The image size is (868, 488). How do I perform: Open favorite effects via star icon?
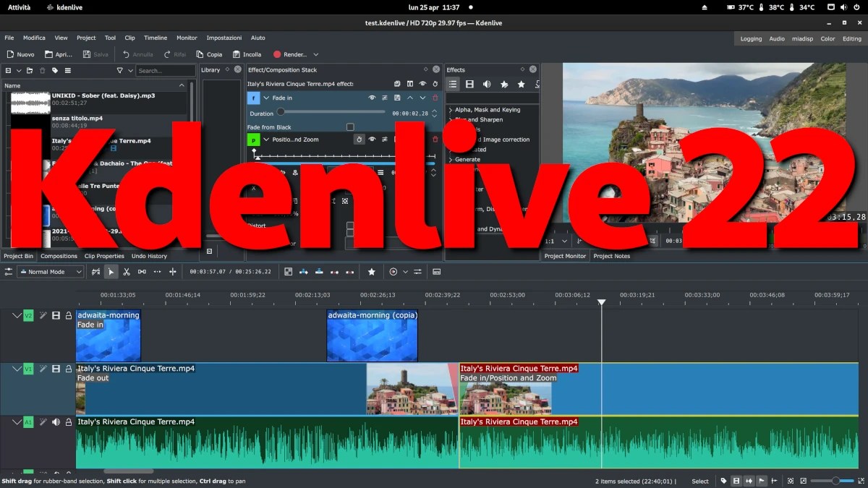pos(521,84)
